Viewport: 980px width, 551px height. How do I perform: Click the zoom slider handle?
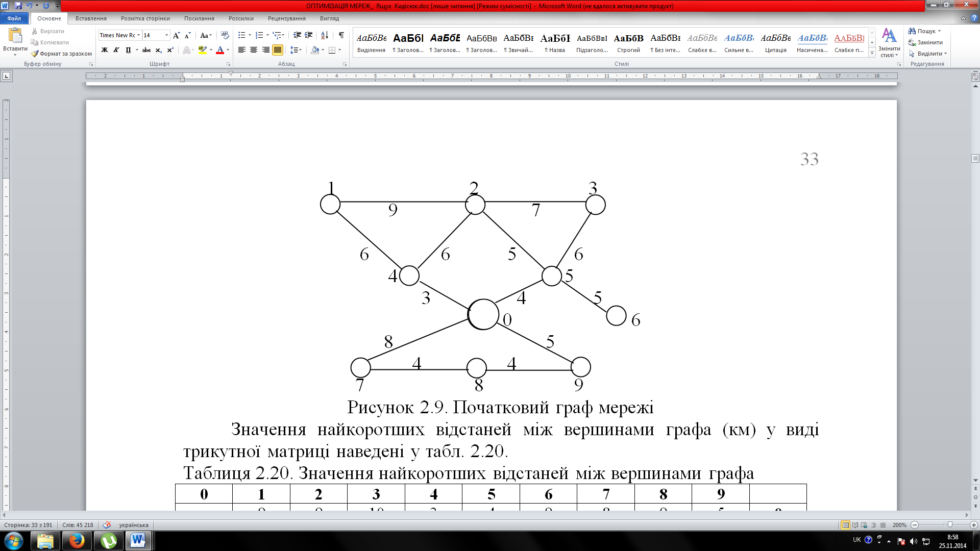[x=950, y=525]
